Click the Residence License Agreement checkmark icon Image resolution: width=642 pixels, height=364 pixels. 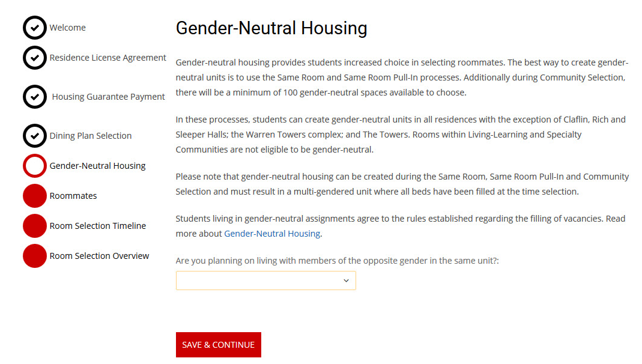(35, 58)
